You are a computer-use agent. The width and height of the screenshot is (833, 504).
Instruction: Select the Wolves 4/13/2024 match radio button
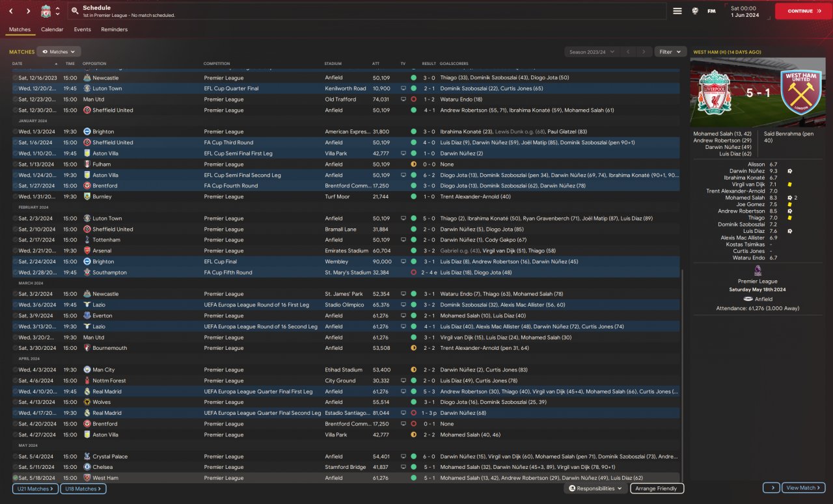(x=16, y=403)
